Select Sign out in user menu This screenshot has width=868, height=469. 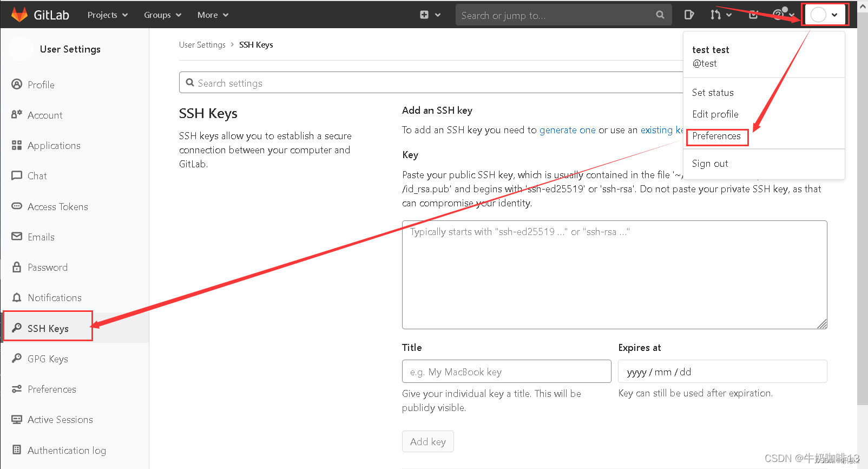709,164
